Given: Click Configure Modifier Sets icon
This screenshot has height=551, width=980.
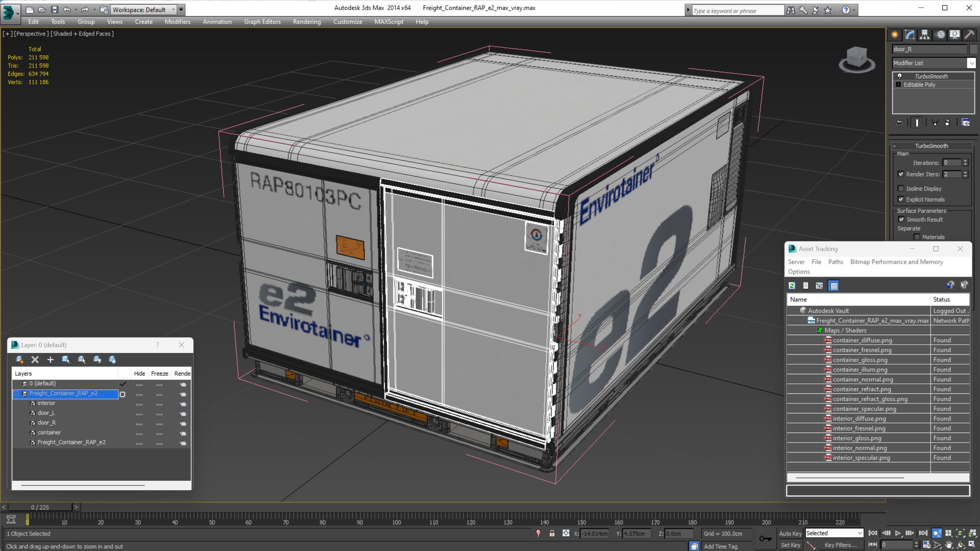Looking at the screenshot, I should tap(966, 123).
